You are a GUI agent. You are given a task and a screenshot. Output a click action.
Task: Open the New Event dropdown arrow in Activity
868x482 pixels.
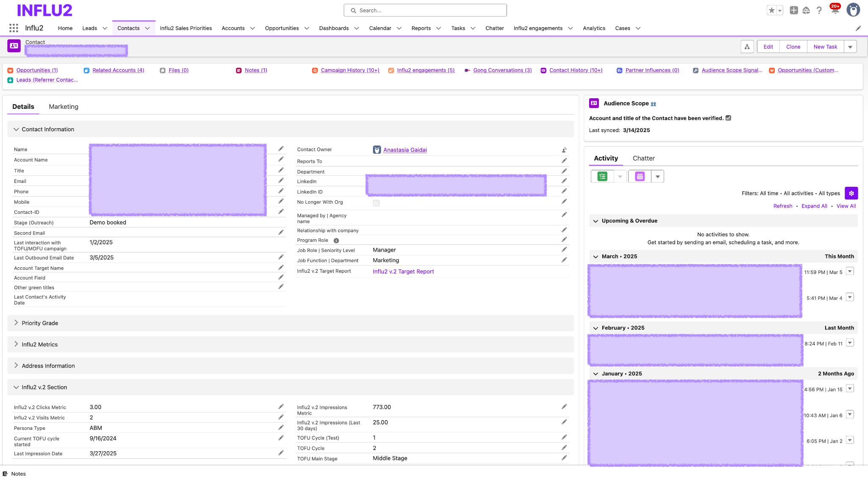click(657, 176)
